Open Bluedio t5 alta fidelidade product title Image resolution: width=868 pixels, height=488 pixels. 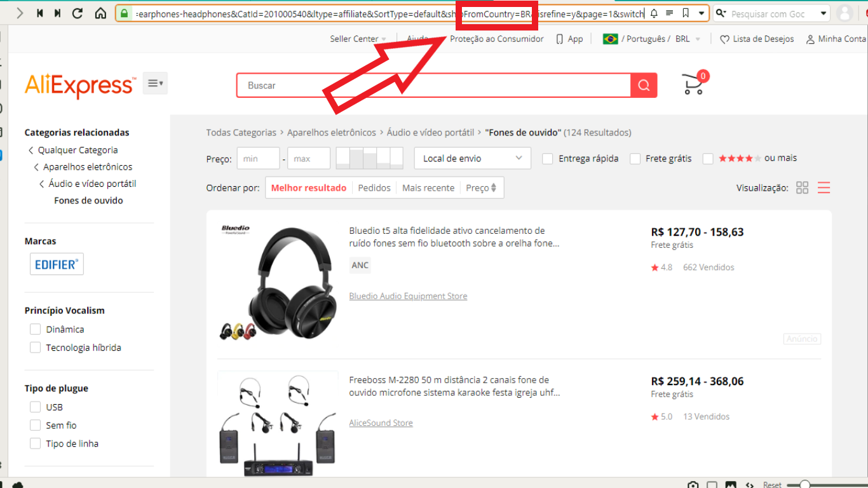(454, 236)
